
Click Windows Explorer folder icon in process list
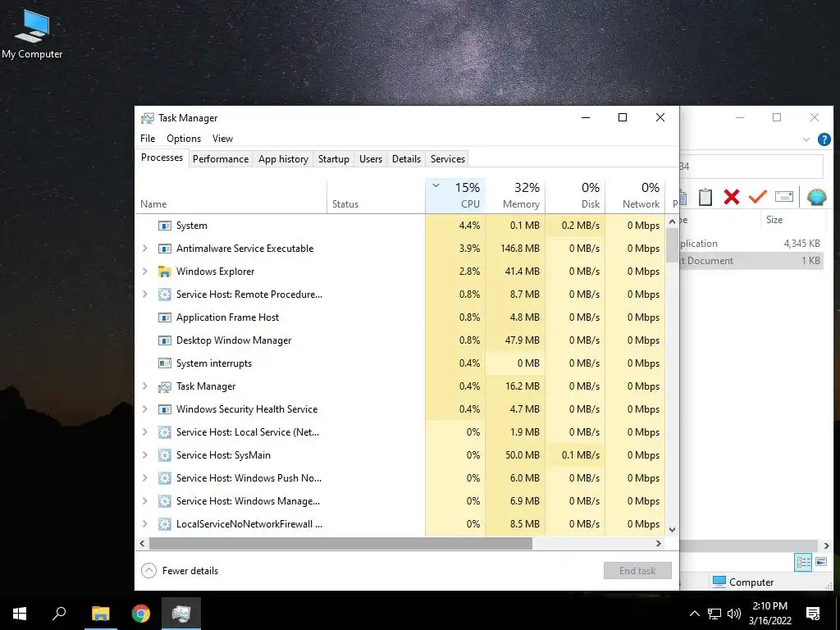(164, 272)
